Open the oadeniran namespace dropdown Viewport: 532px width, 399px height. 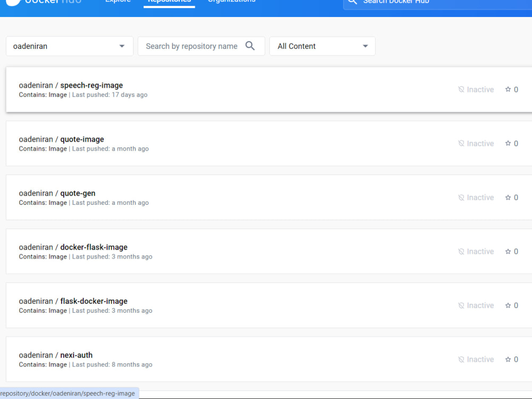click(70, 46)
